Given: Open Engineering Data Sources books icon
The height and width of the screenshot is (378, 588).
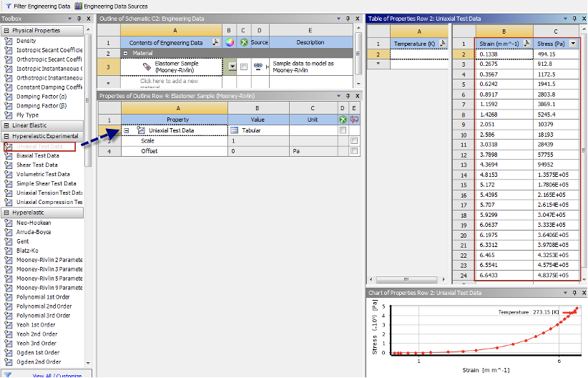Looking at the screenshot, I should 78,6.
